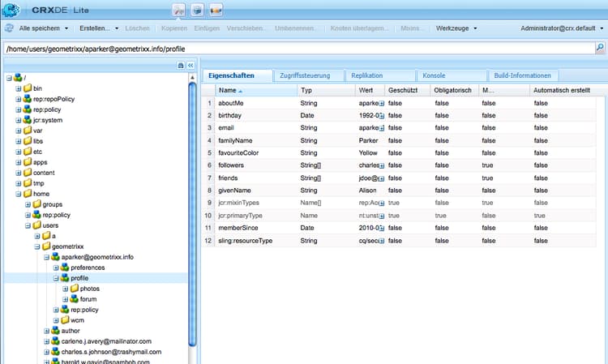Click the tree panel layout icon
The width and height of the screenshot is (608, 364).
(180, 65)
